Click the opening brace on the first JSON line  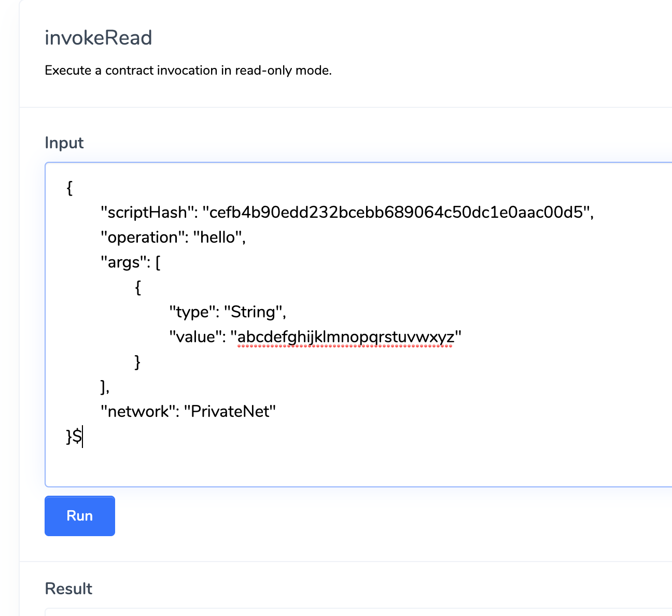click(x=69, y=188)
